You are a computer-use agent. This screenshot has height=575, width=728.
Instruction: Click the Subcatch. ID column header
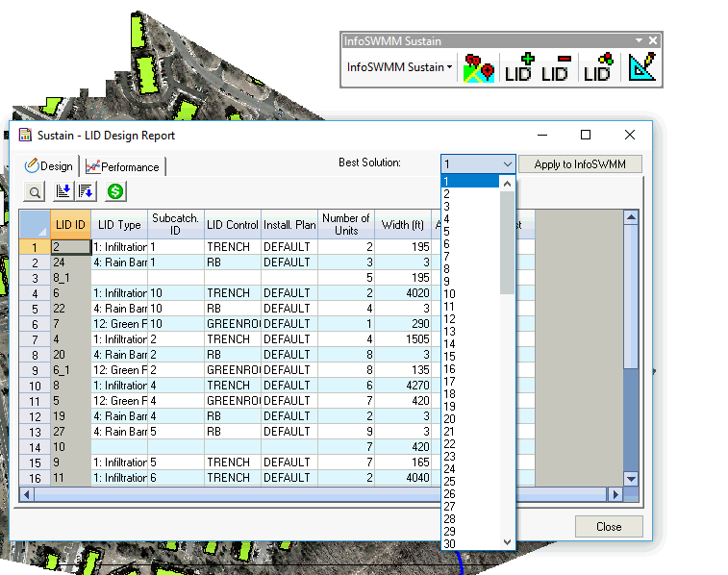pyautogui.click(x=175, y=225)
